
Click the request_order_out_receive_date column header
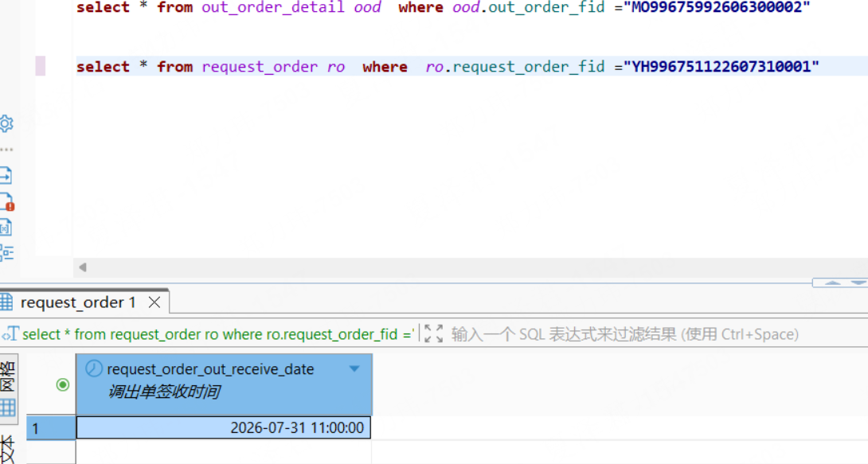point(224,384)
